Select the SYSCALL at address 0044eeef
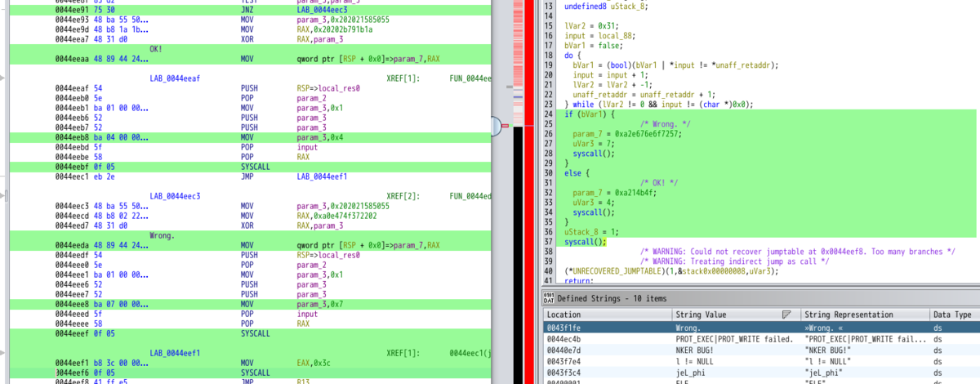 [255, 333]
